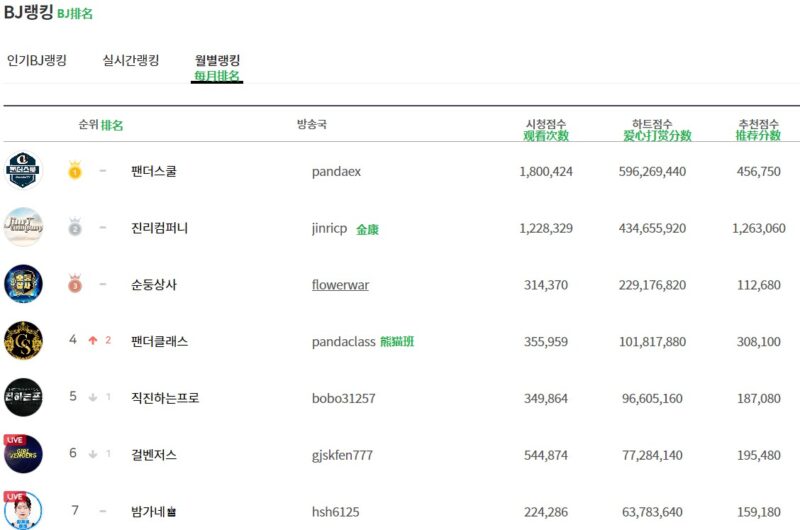
Task: Open the 진리컴퍼니 profile avatar
Action: pyautogui.click(x=24, y=228)
